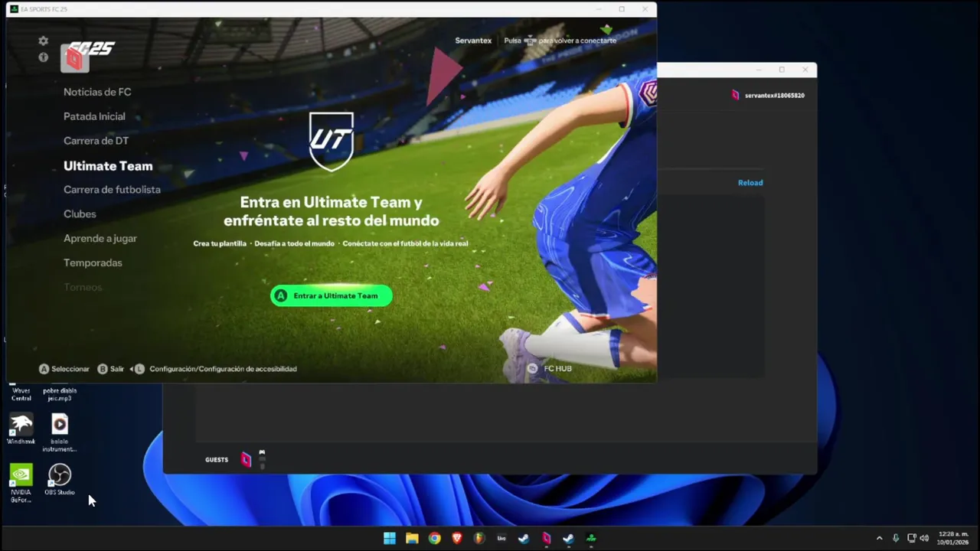Click Reload link in the background window
This screenshot has height=551, width=980.
click(750, 183)
